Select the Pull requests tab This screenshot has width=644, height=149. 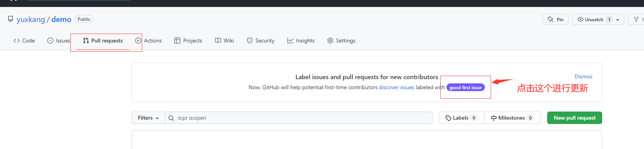(103, 41)
